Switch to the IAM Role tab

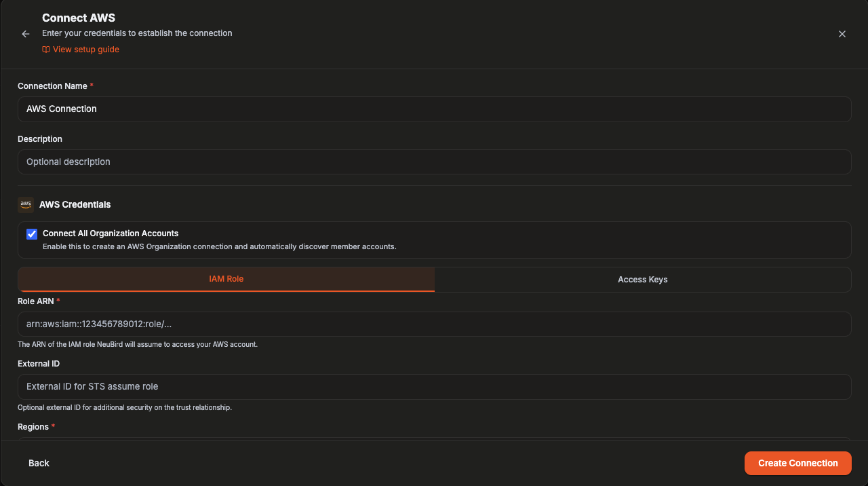(226, 279)
